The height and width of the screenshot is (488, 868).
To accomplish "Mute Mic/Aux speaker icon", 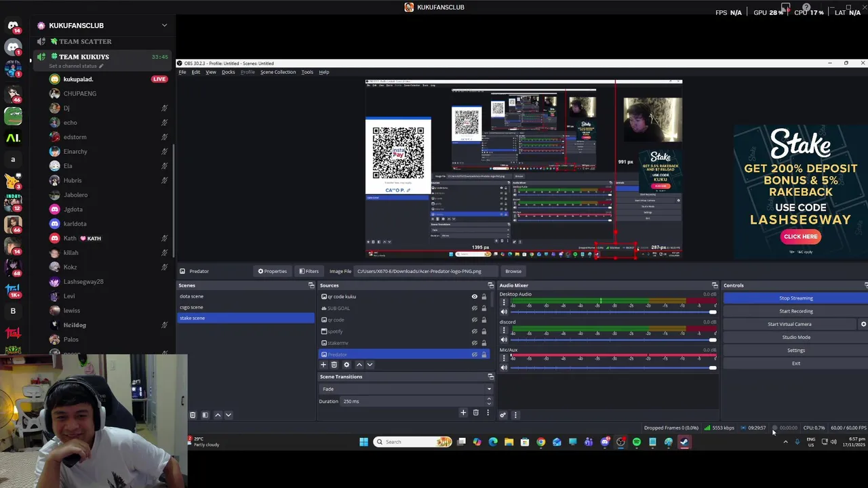I will 504,367.
